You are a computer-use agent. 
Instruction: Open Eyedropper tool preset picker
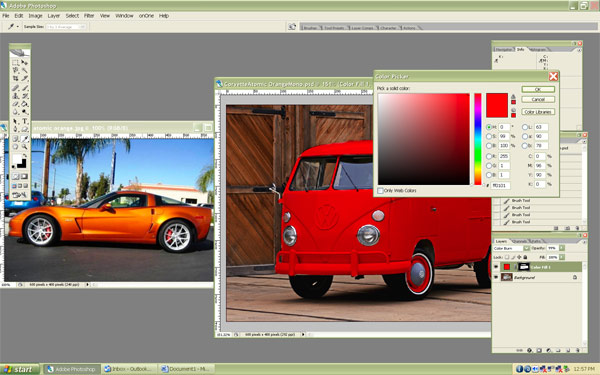pyautogui.click(x=18, y=27)
